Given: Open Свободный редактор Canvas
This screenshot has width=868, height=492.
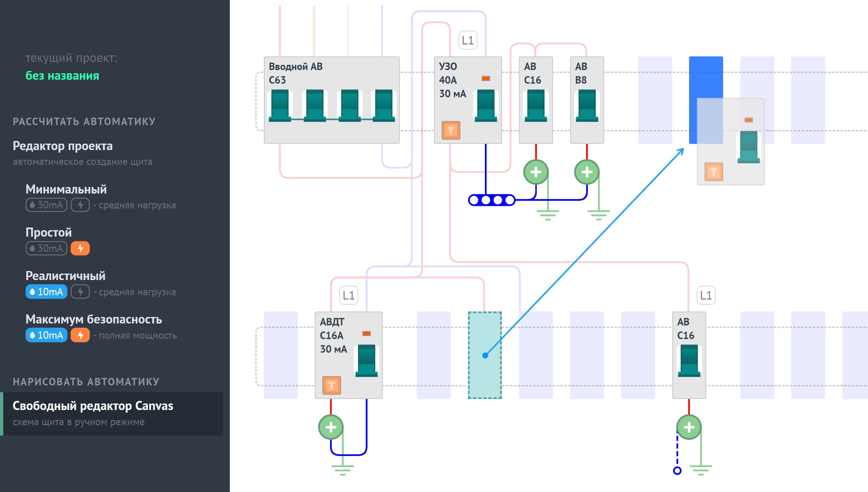Looking at the screenshot, I should tap(111, 414).
